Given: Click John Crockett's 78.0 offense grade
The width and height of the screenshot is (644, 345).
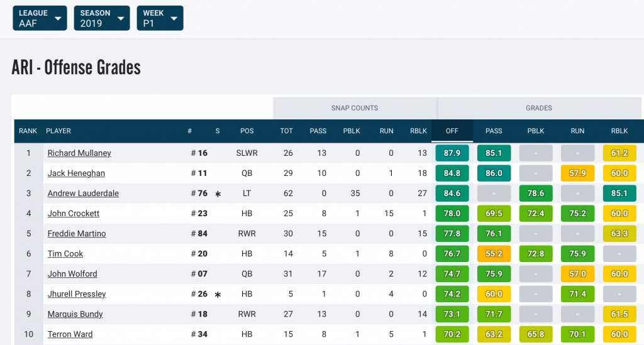Looking at the screenshot, I should click(x=452, y=213).
